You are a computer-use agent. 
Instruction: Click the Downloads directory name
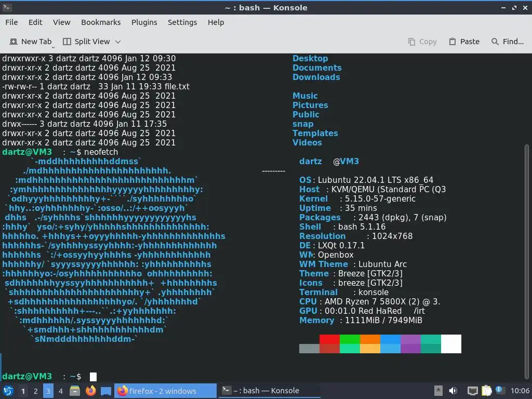pyautogui.click(x=316, y=77)
